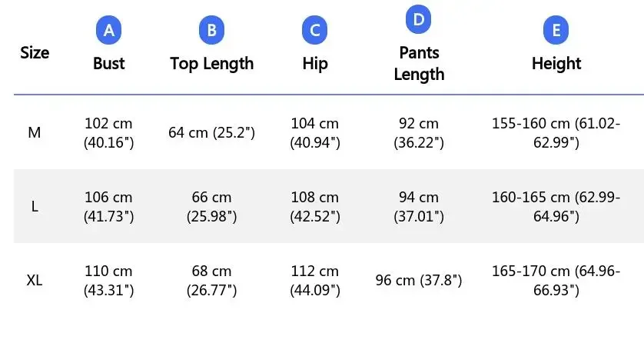Click the 155-160 cm height cell
This screenshot has width=644, height=343.
(x=556, y=132)
